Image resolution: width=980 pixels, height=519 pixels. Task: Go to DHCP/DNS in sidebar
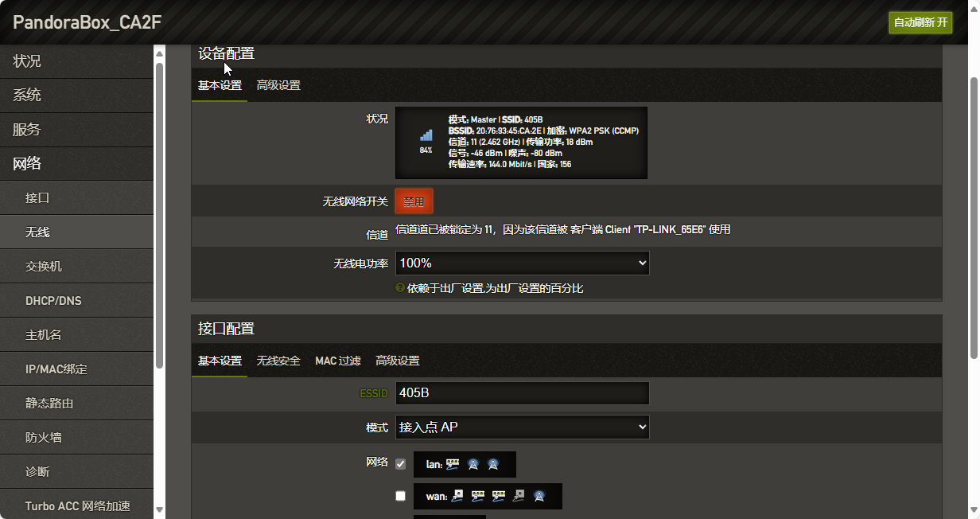click(76, 301)
